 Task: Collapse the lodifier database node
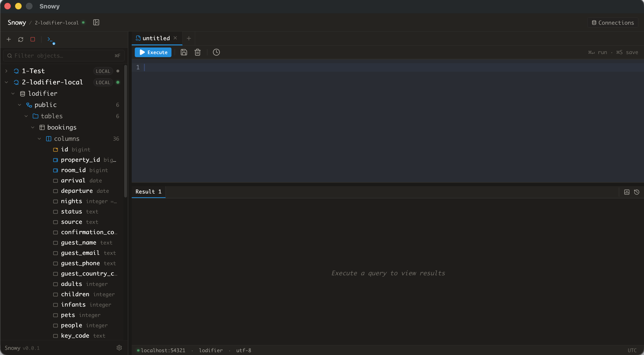coord(13,94)
